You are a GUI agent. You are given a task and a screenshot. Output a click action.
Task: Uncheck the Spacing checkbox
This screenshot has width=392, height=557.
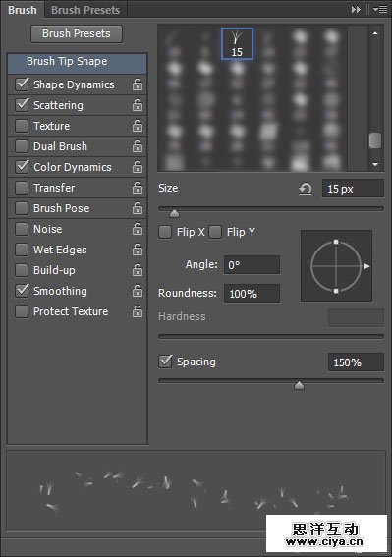[x=165, y=362]
